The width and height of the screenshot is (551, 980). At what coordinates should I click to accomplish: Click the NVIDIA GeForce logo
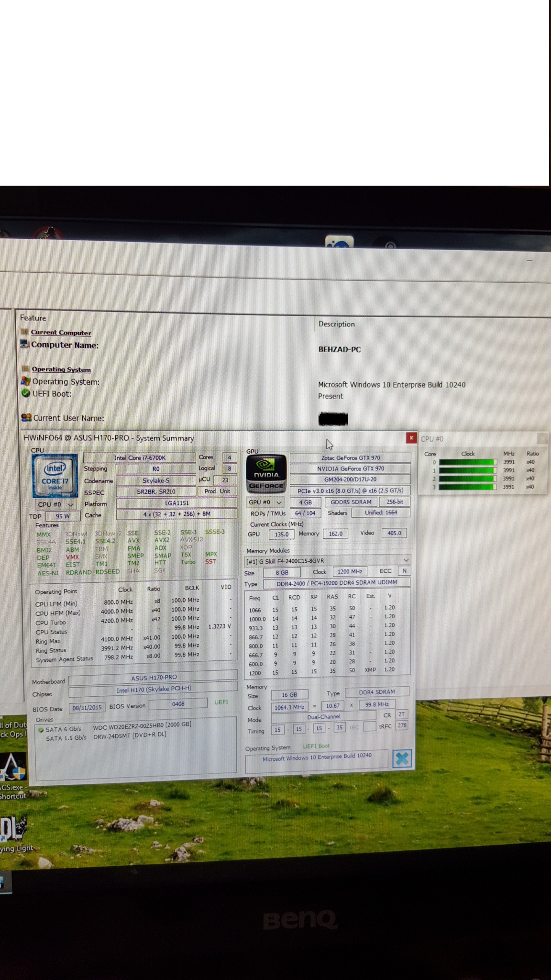coord(266,474)
